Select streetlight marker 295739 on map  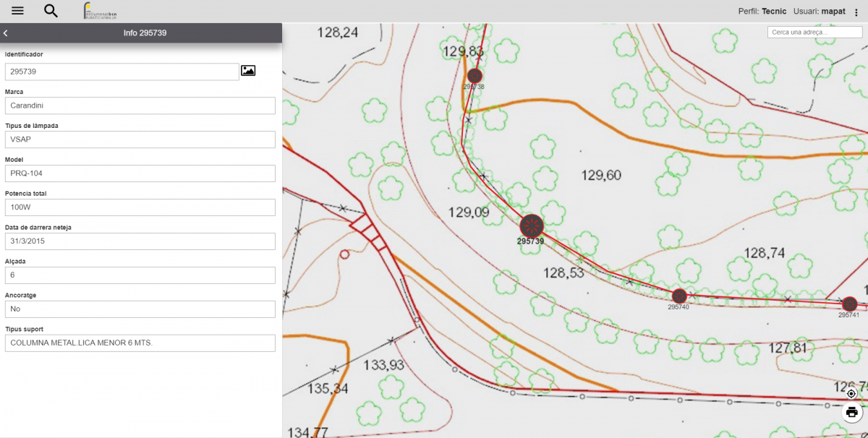(x=532, y=226)
